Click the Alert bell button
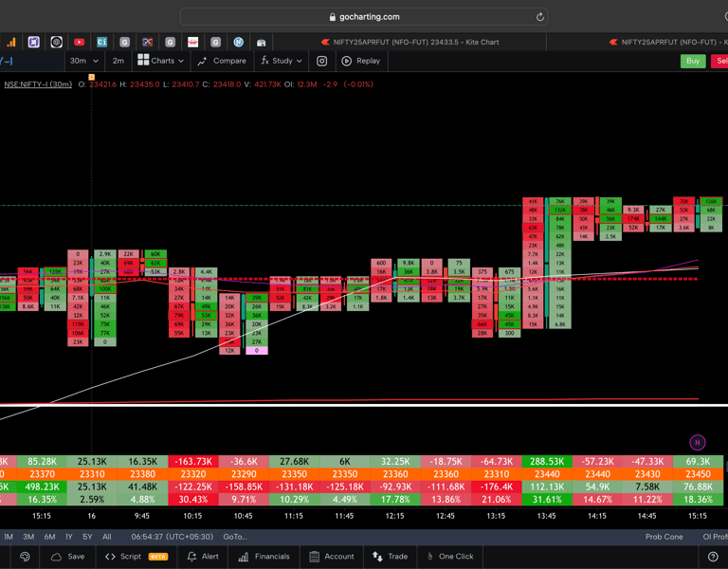This screenshot has width=728, height=569. pos(203,557)
